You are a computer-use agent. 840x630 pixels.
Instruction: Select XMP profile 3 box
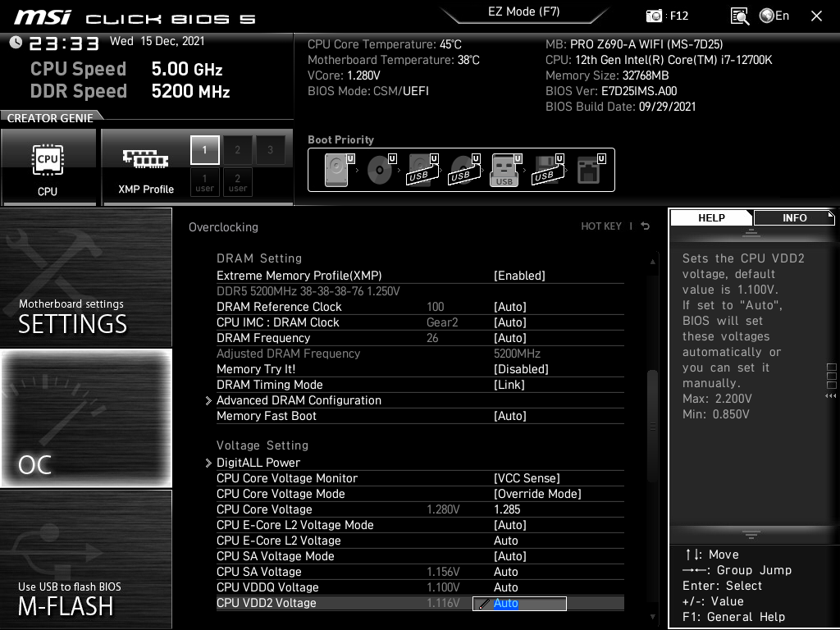click(x=270, y=150)
